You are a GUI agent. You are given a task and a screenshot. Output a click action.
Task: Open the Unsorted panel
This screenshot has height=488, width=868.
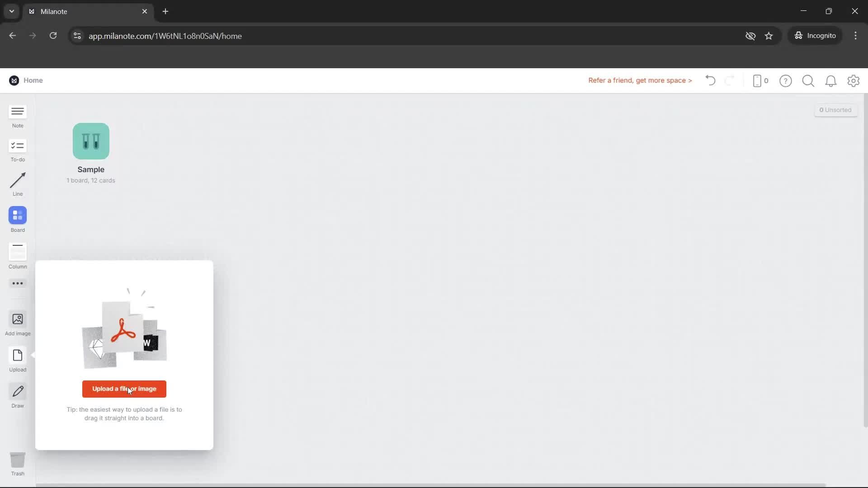coord(836,110)
